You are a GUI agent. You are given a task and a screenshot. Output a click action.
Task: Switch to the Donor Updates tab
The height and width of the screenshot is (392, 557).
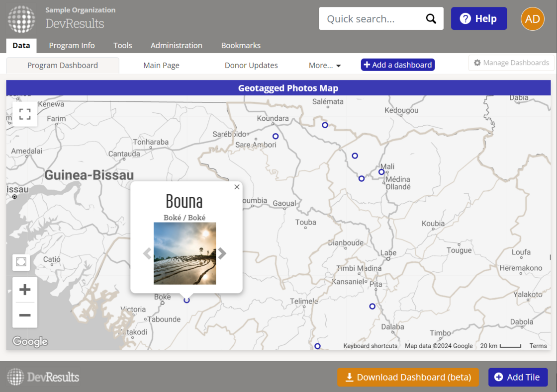pyautogui.click(x=251, y=65)
